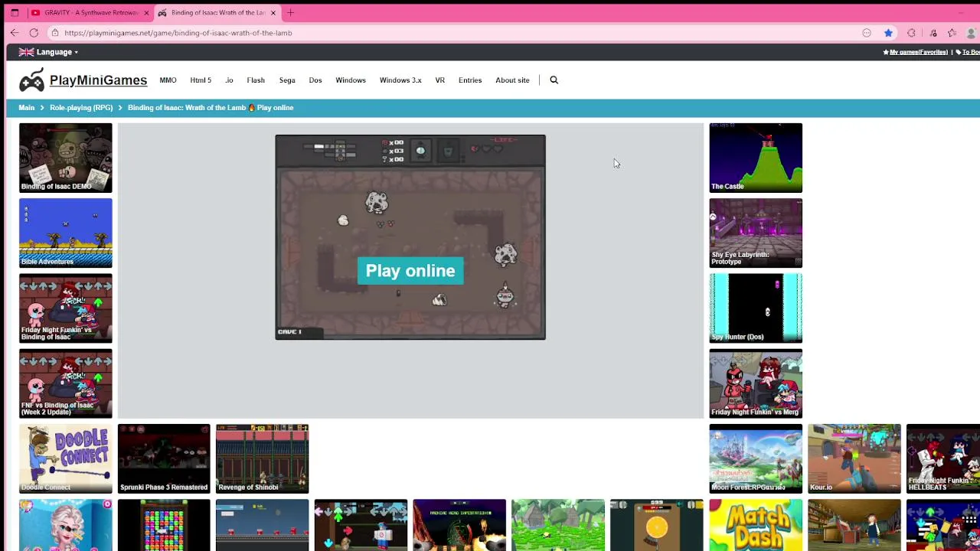Open Spy Hunter (Dos) thumbnail
Screen dimensions: 980x551
point(756,308)
